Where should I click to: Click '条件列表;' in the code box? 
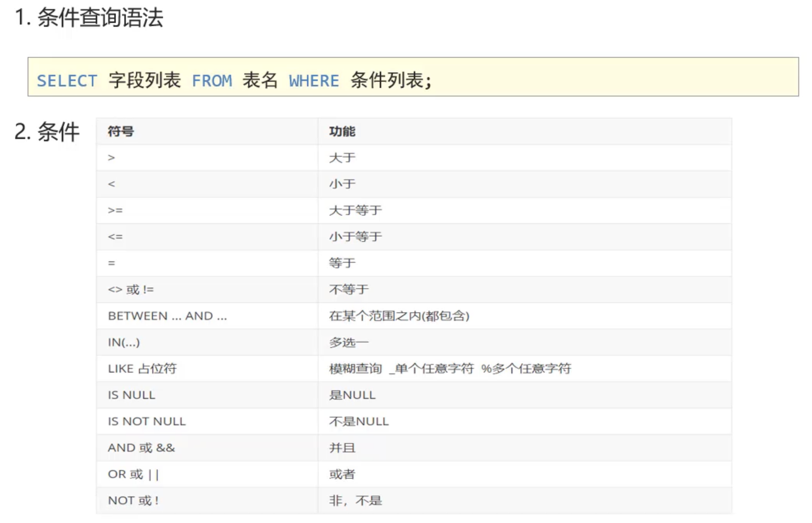[x=391, y=80]
